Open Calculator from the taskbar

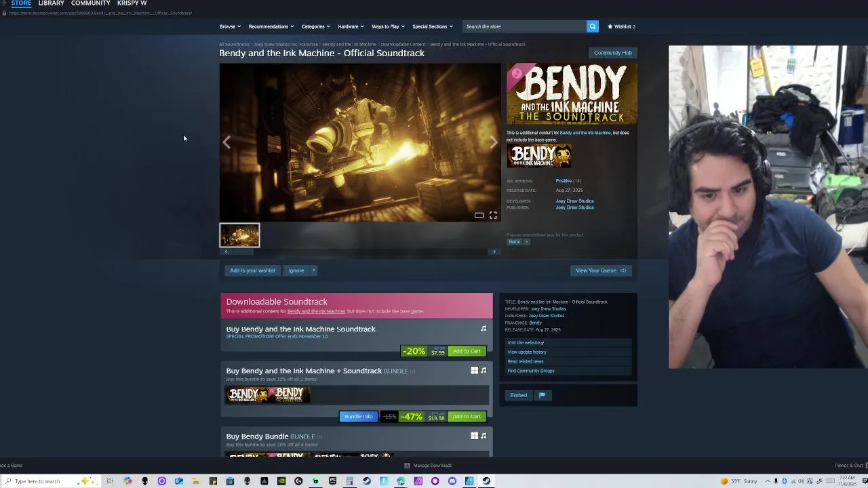pos(349,481)
